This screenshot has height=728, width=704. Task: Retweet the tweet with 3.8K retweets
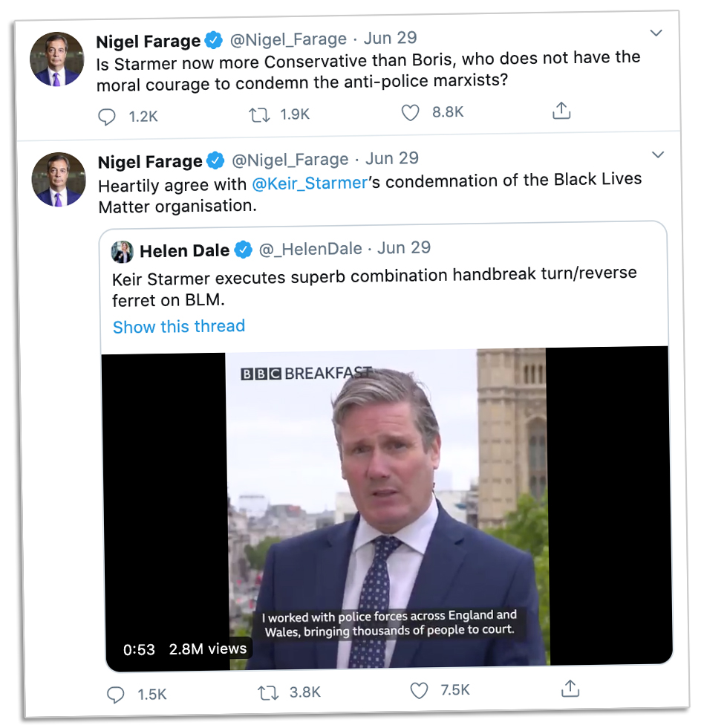click(267, 692)
